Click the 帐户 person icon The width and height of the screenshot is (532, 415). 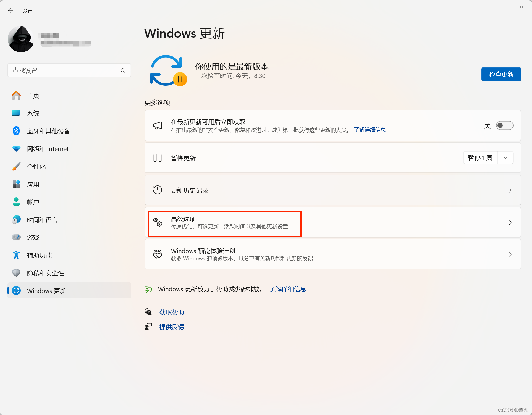pyautogui.click(x=16, y=202)
